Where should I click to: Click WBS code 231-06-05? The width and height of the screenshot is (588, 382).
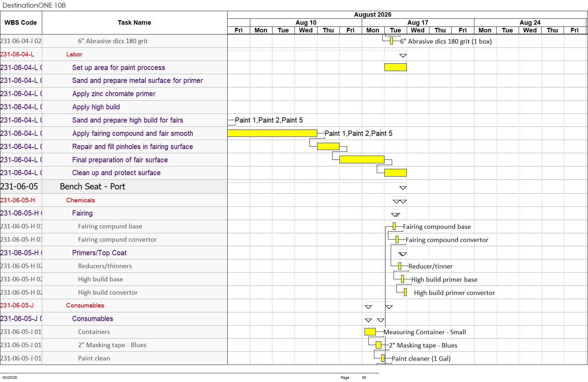19,187
